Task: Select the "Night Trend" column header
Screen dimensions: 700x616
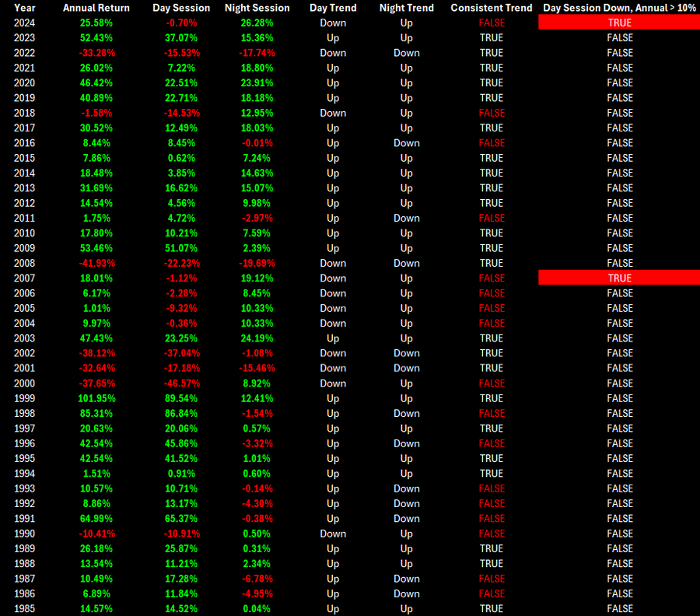Action: pos(407,8)
